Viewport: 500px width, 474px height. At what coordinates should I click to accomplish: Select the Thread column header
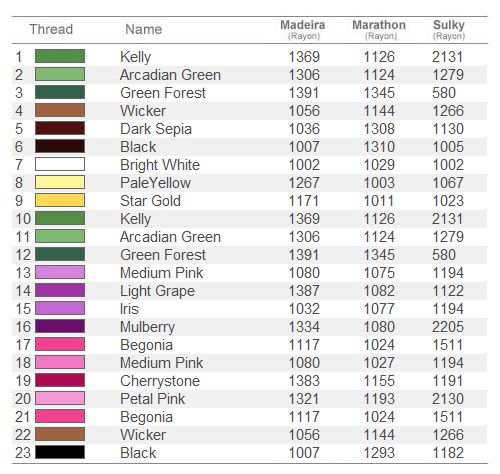[x=51, y=29]
